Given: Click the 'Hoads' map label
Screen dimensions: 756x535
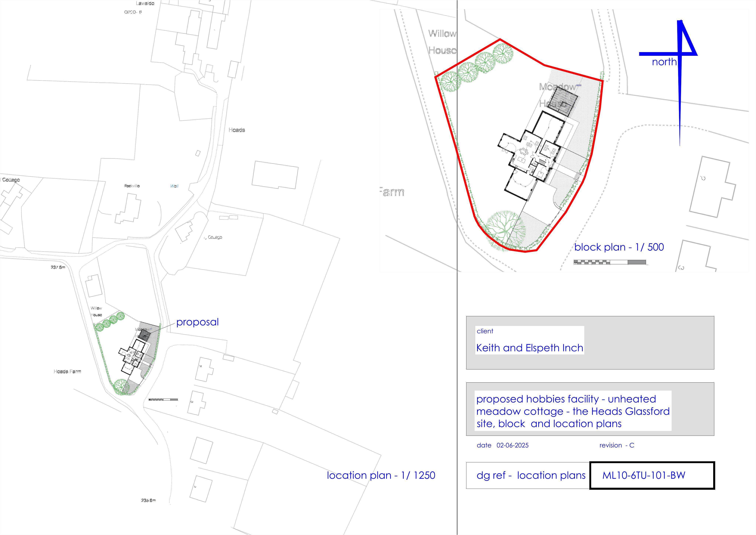Looking at the screenshot, I should click(237, 130).
